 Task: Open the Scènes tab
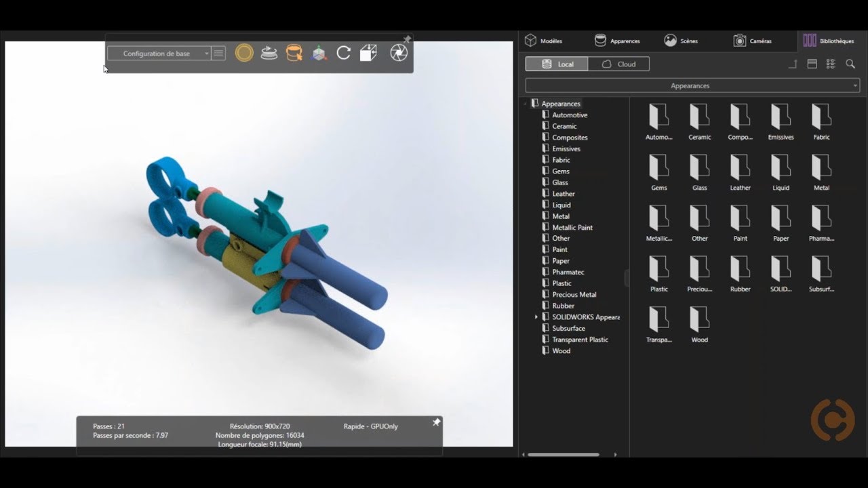coord(680,41)
